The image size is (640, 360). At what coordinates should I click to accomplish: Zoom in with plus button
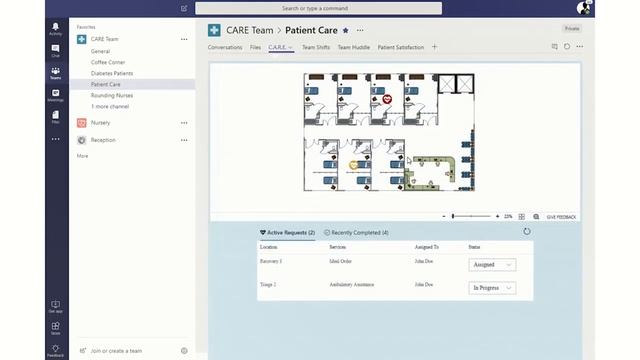(497, 216)
